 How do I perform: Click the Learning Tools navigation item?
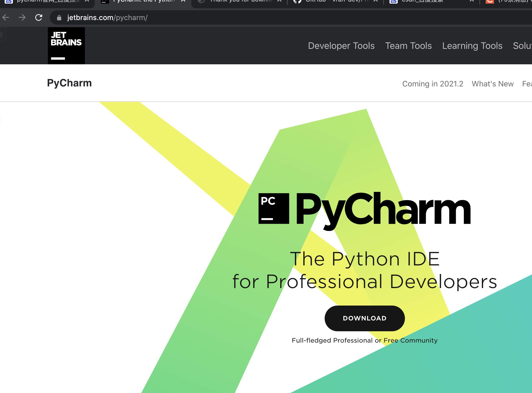tap(472, 45)
